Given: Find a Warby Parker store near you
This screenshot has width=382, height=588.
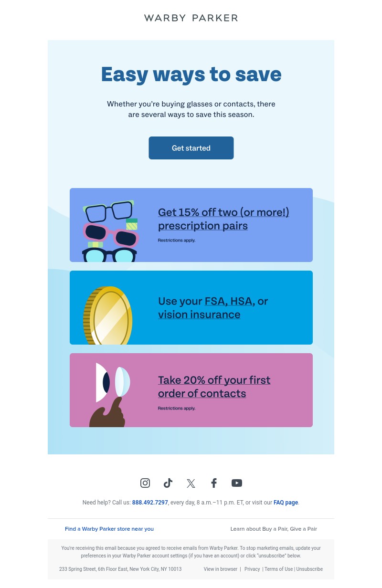Looking at the screenshot, I should [x=109, y=529].
